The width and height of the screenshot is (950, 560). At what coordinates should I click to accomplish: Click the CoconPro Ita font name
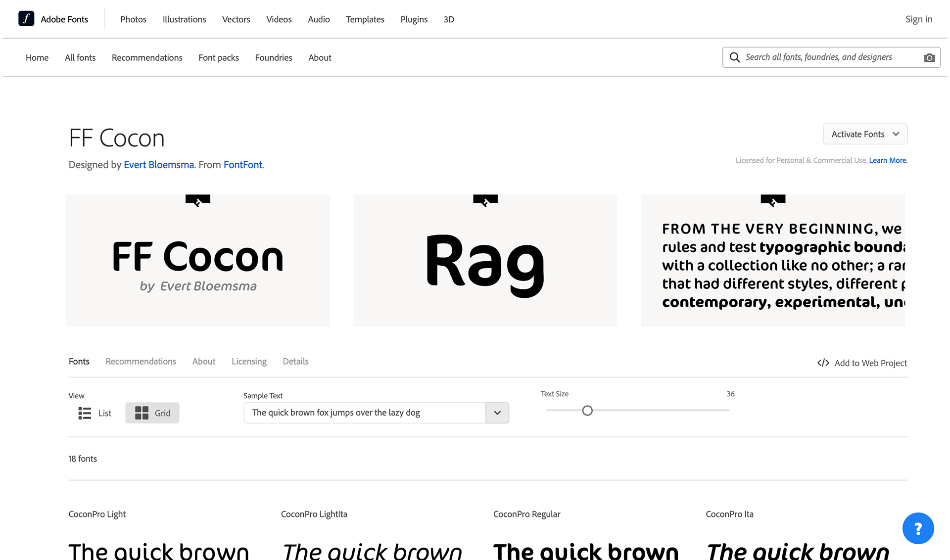[729, 514]
